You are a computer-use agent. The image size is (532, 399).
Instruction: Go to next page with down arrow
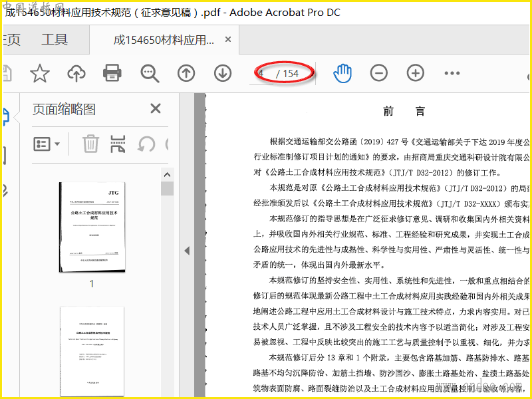pos(223,73)
